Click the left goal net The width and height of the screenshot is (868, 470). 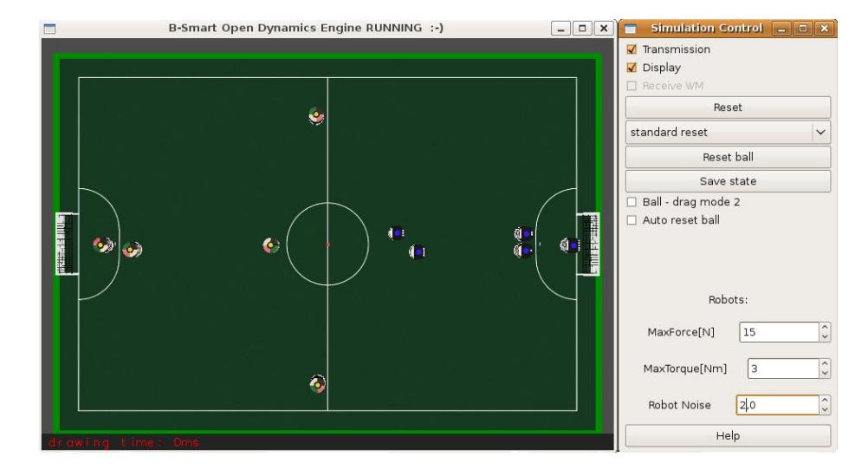67,244
